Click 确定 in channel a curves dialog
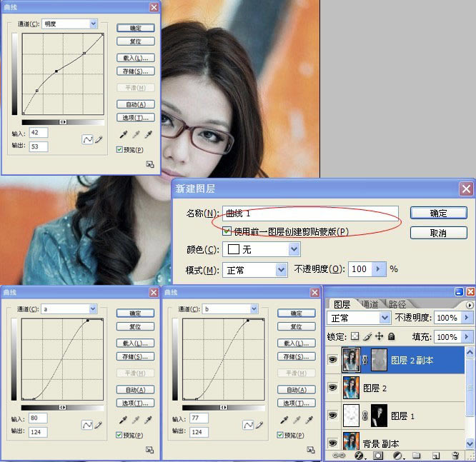 coord(135,313)
